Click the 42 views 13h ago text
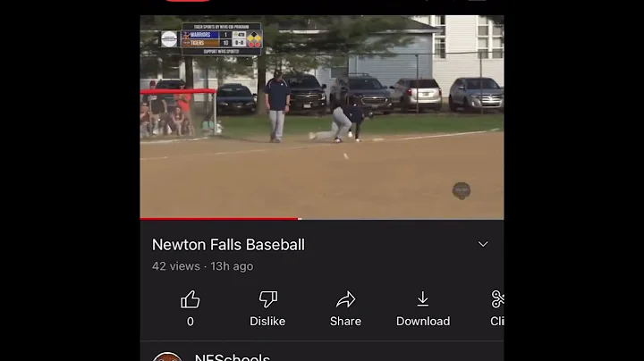Viewport: 644px width, 361px height. pos(202,266)
